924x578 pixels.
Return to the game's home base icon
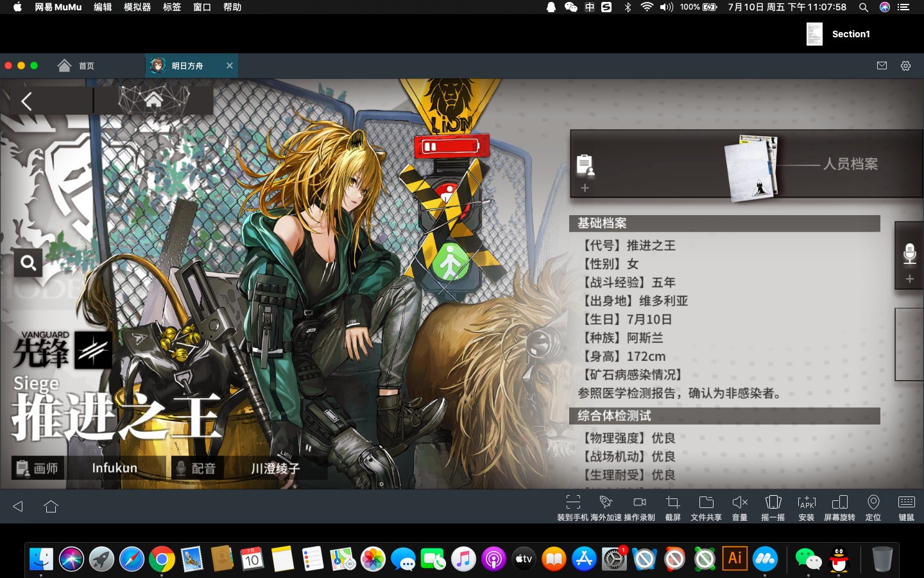[153, 100]
